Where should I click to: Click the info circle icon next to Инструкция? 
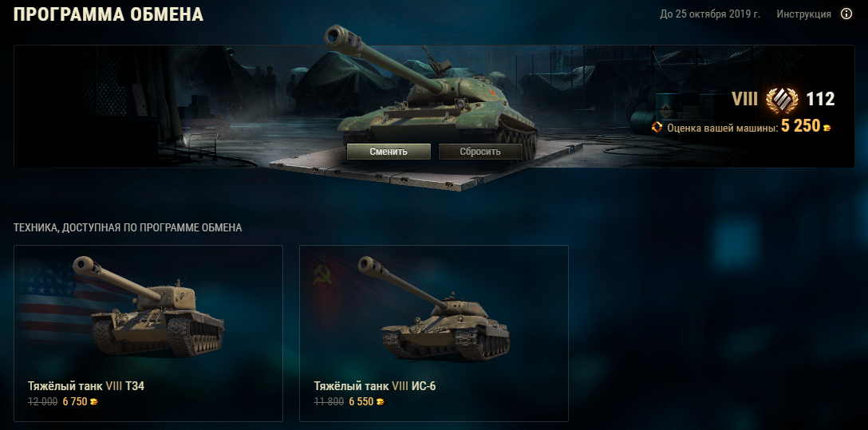pyautogui.click(x=846, y=14)
